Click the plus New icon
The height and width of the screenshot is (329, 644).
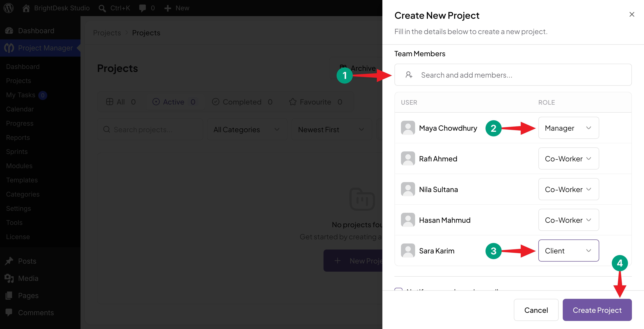[168, 8]
